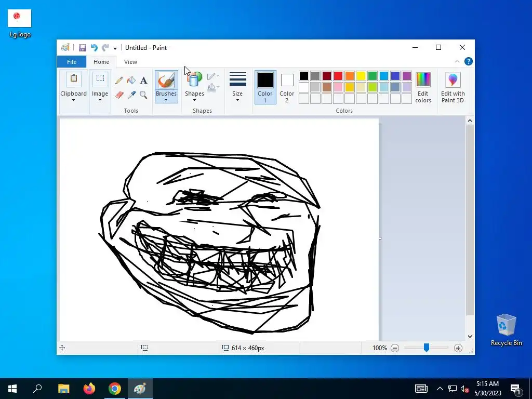532x399 pixels.
Task: Open the shape Outline dropdown
Action: pos(214,76)
